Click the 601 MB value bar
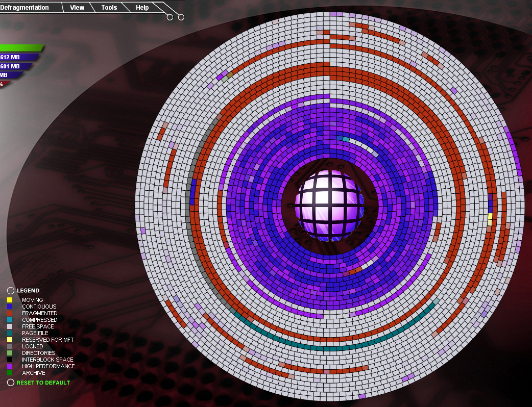The height and width of the screenshot is (407, 532). click(16, 66)
